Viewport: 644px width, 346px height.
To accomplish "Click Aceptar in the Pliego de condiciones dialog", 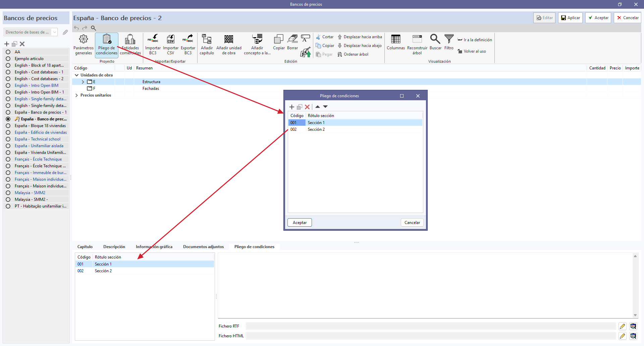I will 300,223.
